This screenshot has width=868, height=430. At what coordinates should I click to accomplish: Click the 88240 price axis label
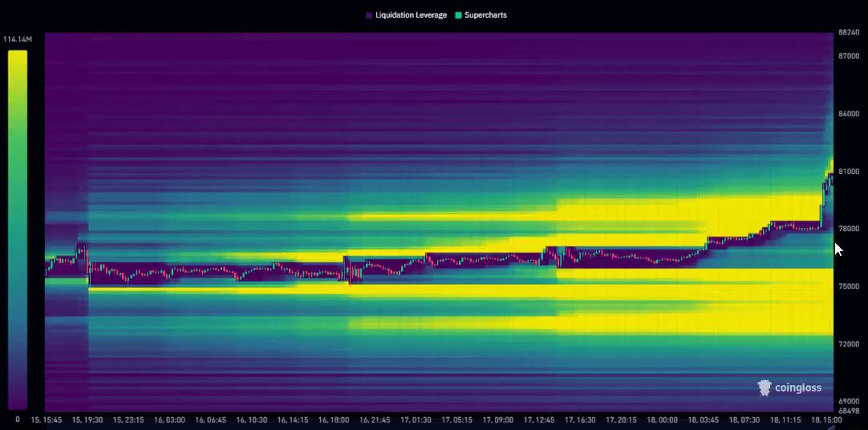click(x=849, y=33)
